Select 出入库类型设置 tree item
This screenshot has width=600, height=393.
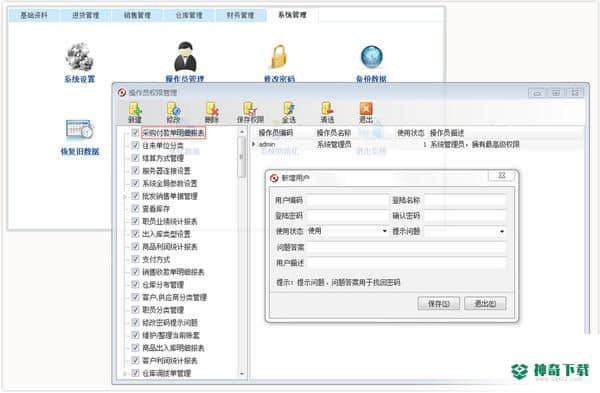pos(166,234)
